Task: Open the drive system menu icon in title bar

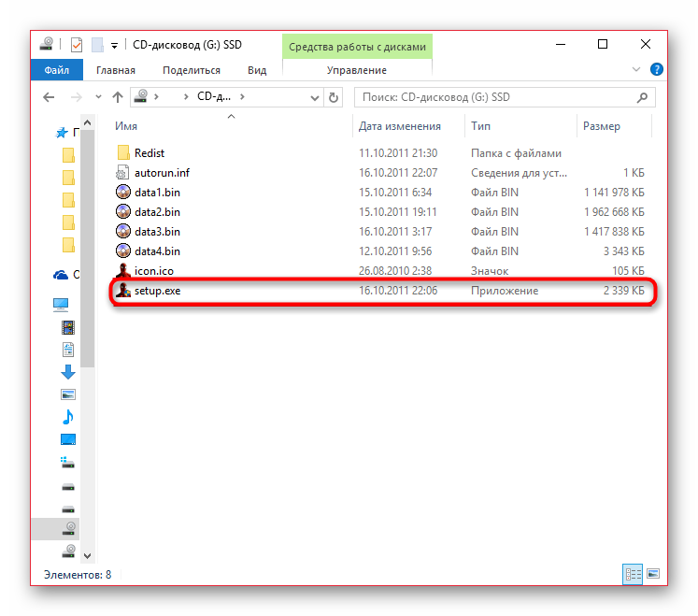Action: point(47,44)
